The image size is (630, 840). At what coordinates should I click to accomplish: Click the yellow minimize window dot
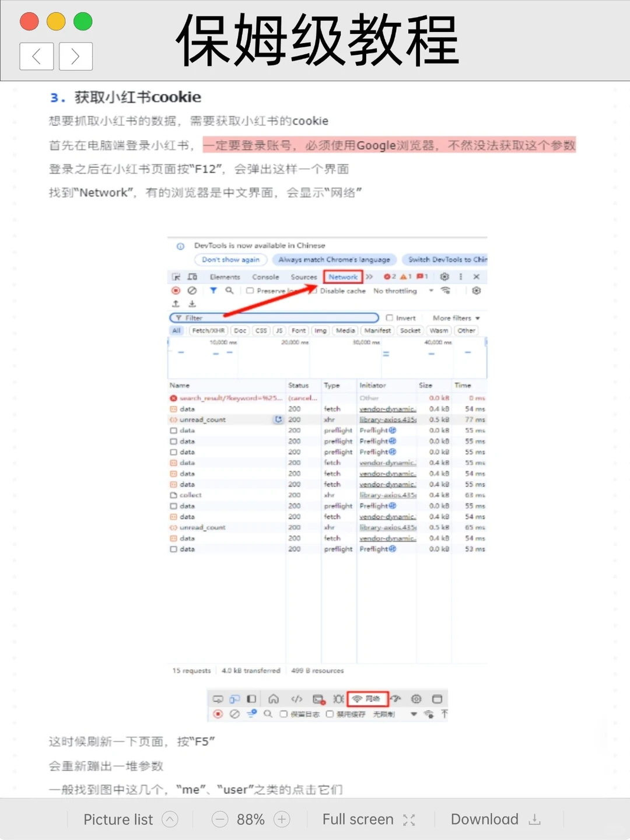click(x=56, y=22)
